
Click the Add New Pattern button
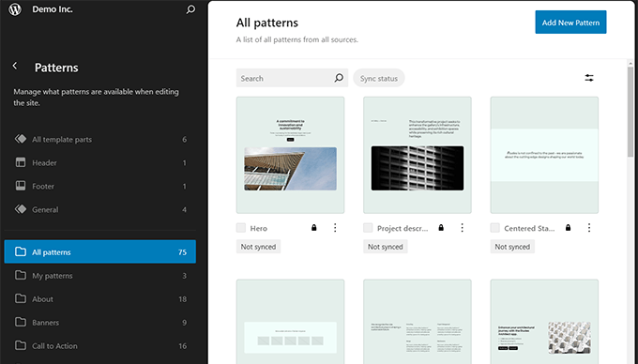coord(570,23)
